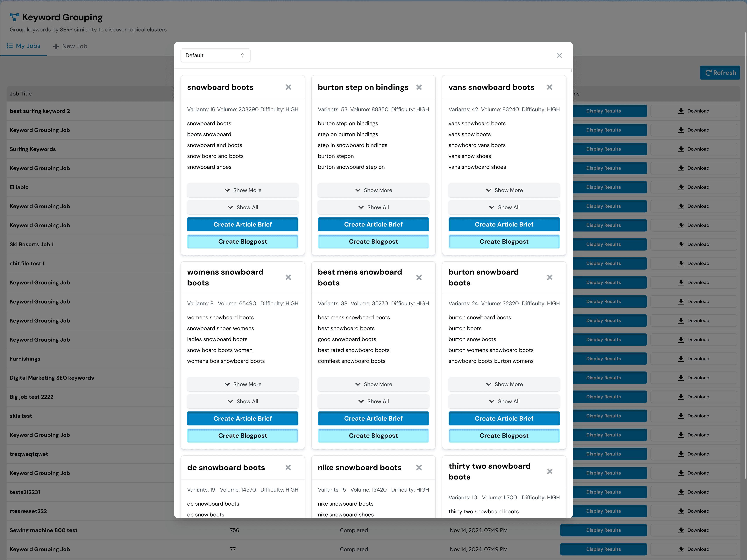Viewport: 747px width, 560px height.
Task: Dismiss the best mens snowboard boots card
Action: coord(419,277)
